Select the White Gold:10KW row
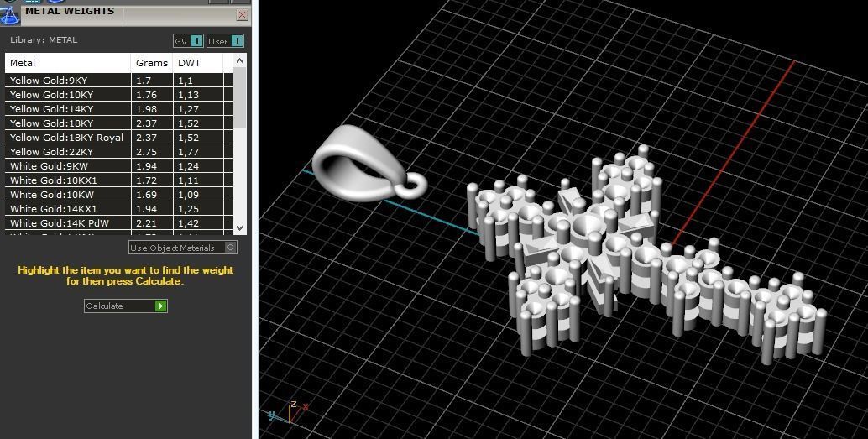868x439 pixels. pos(119,195)
